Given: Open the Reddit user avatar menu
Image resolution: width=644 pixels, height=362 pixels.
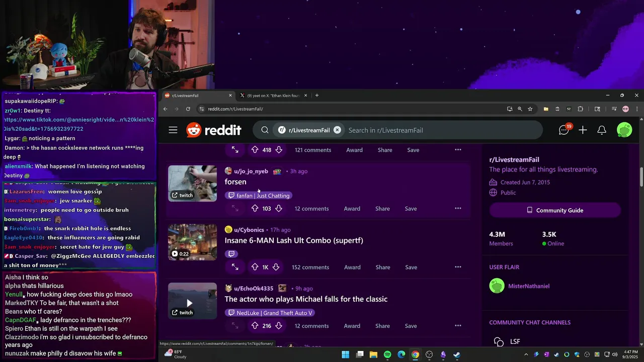Looking at the screenshot, I should tap(624, 130).
